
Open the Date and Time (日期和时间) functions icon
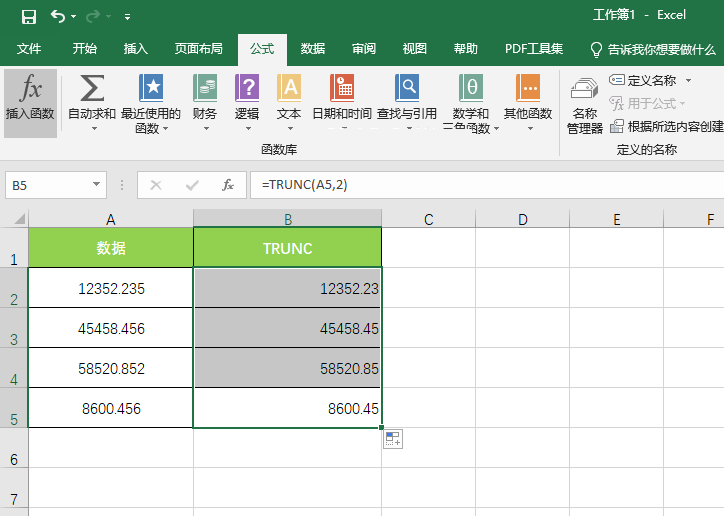point(342,89)
